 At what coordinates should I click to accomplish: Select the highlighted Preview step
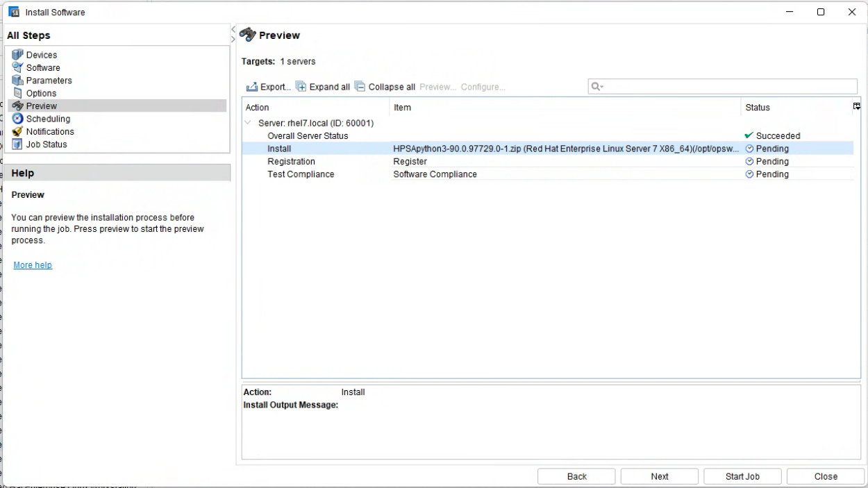coord(117,106)
